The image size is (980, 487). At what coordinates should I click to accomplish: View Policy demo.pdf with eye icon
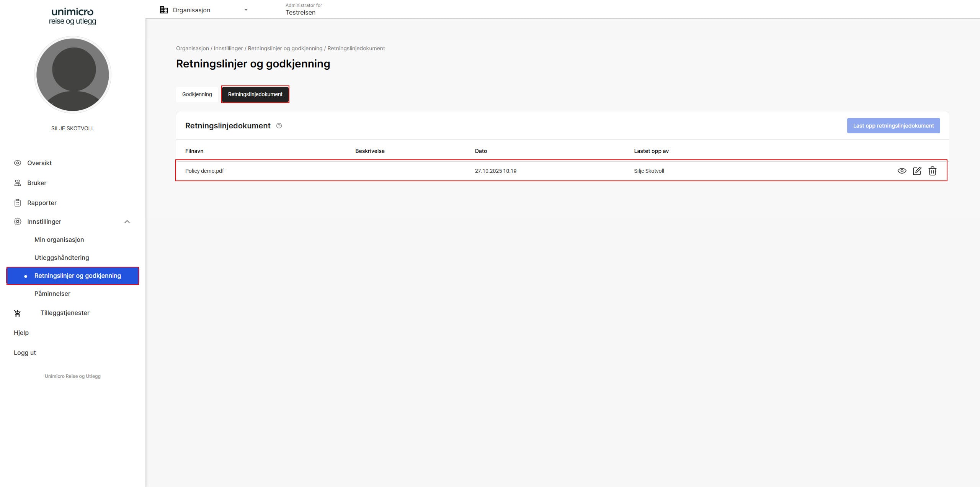pyautogui.click(x=902, y=171)
